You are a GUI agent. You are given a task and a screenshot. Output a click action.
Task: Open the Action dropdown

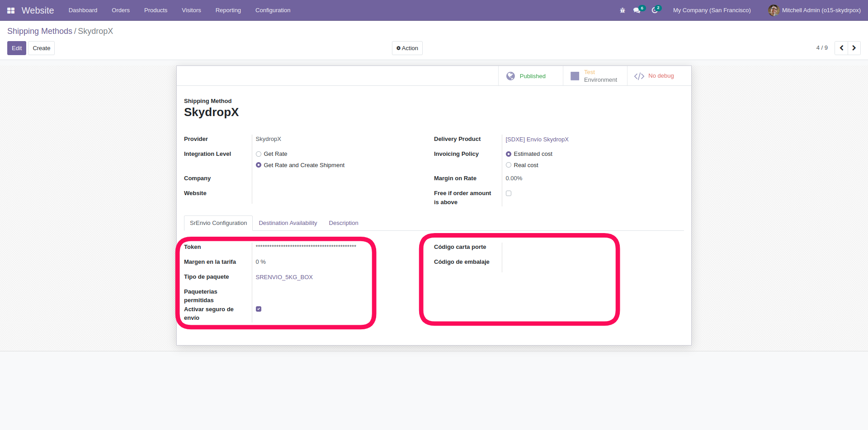tap(407, 48)
